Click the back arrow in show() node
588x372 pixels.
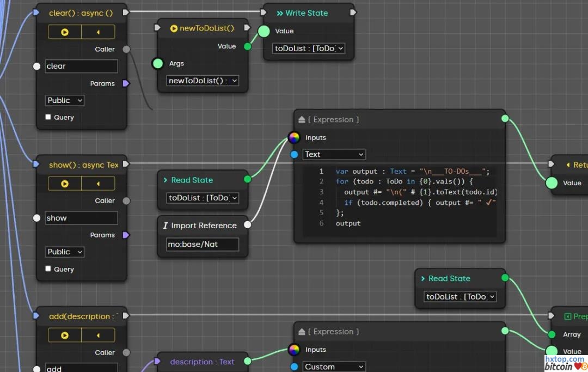coord(98,184)
